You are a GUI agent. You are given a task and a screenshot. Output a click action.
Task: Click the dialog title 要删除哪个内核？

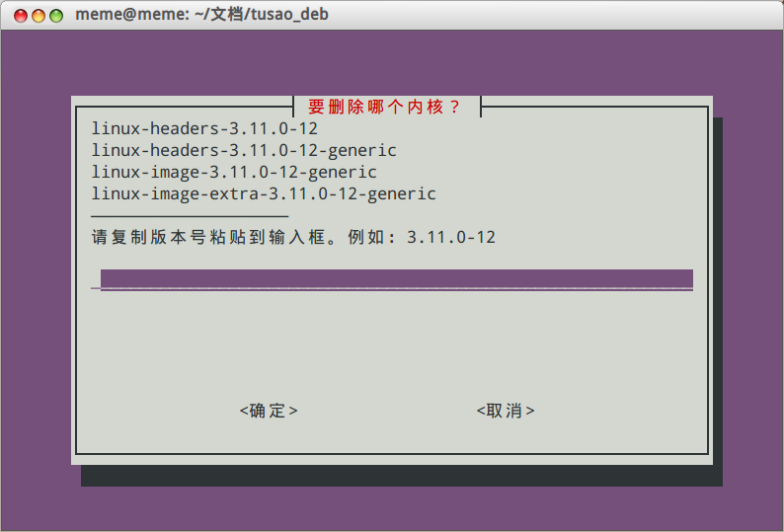pos(383,107)
